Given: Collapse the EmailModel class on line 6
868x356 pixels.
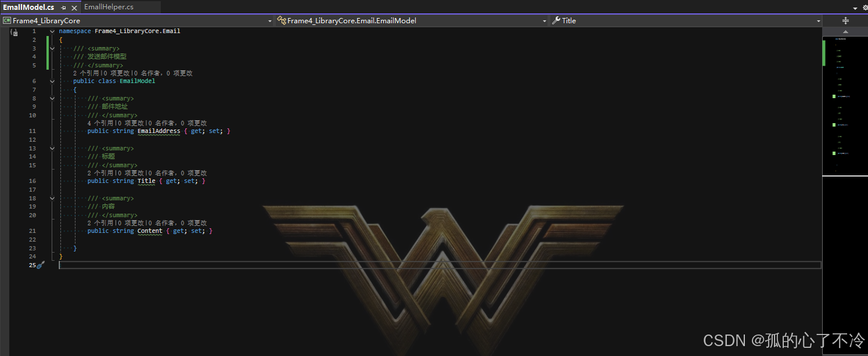Looking at the screenshot, I should click(52, 81).
